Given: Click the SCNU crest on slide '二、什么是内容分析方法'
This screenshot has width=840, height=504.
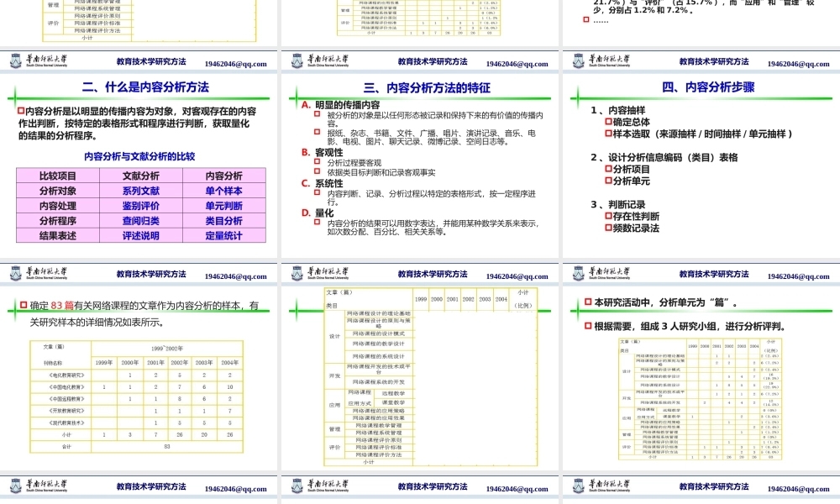Looking at the screenshot, I should coord(14,274).
